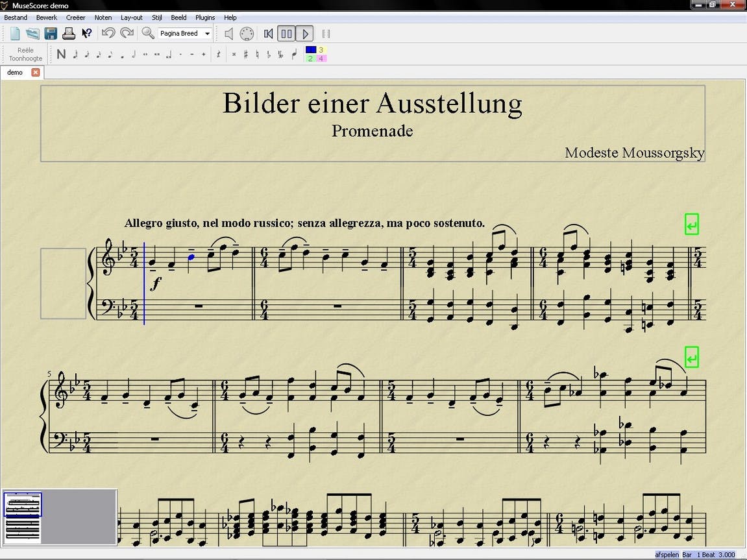747x560 pixels.
Task: Rewind playback to the start
Action: (x=268, y=33)
